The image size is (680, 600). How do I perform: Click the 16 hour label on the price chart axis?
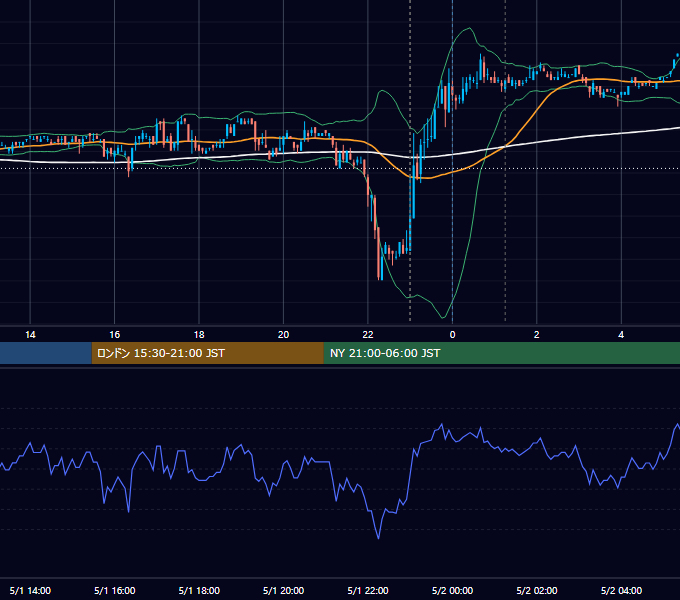(x=114, y=335)
